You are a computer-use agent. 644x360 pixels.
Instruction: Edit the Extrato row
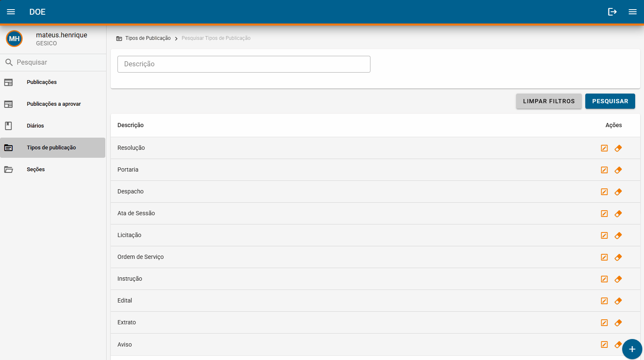tap(604, 323)
